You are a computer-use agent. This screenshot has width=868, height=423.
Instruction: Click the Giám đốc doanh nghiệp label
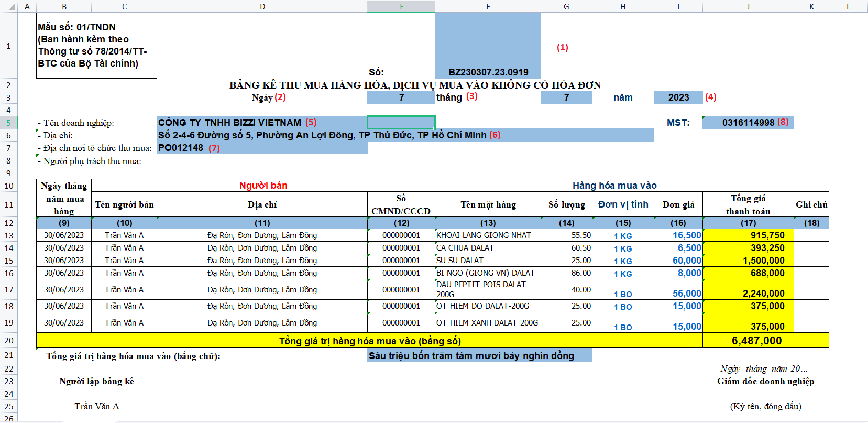tap(765, 381)
